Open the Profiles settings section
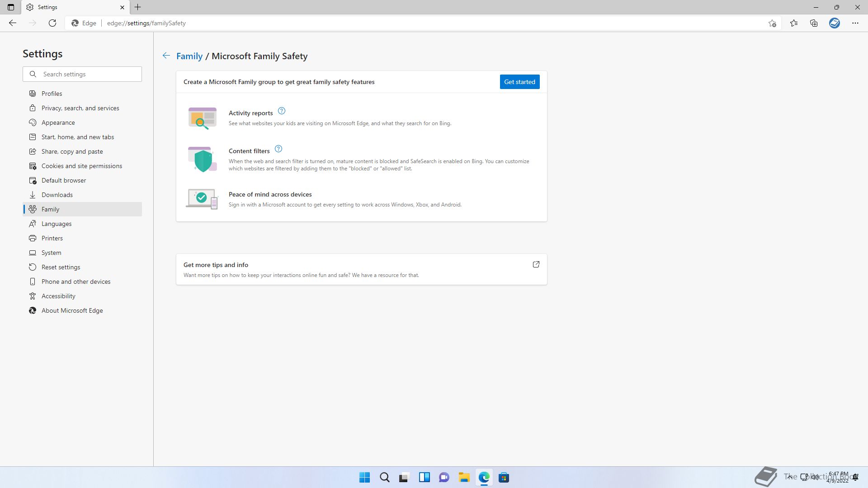This screenshot has height=488, width=868. coord(82,94)
